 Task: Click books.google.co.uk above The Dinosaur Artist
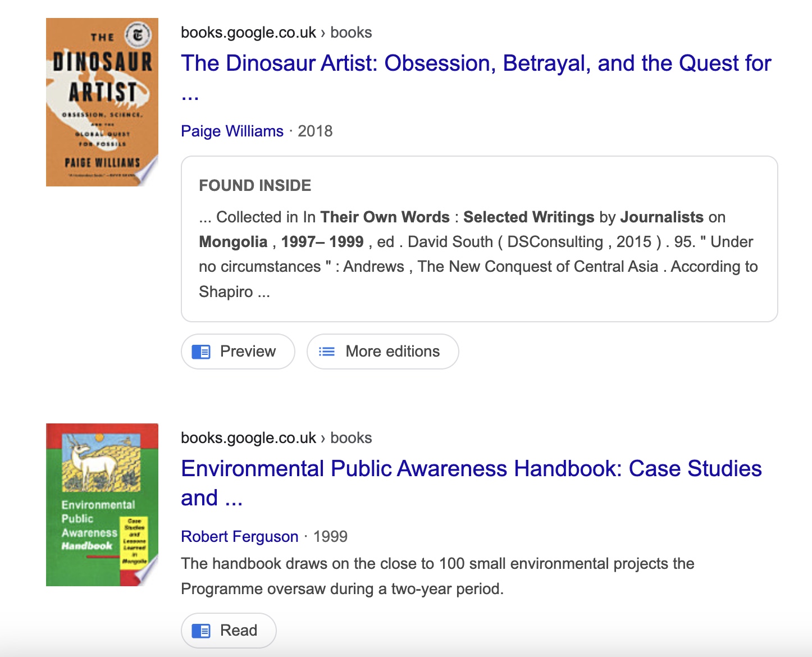pyautogui.click(x=248, y=33)
